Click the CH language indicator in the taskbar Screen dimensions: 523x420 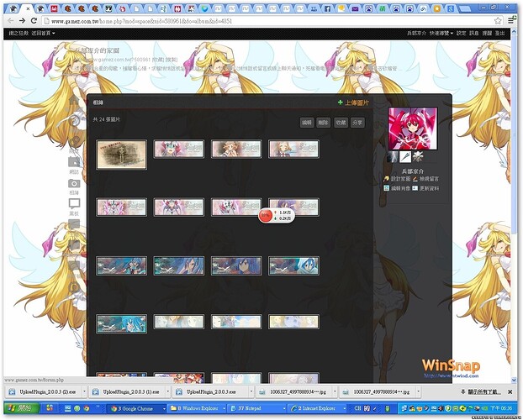[x=357, y=408]
